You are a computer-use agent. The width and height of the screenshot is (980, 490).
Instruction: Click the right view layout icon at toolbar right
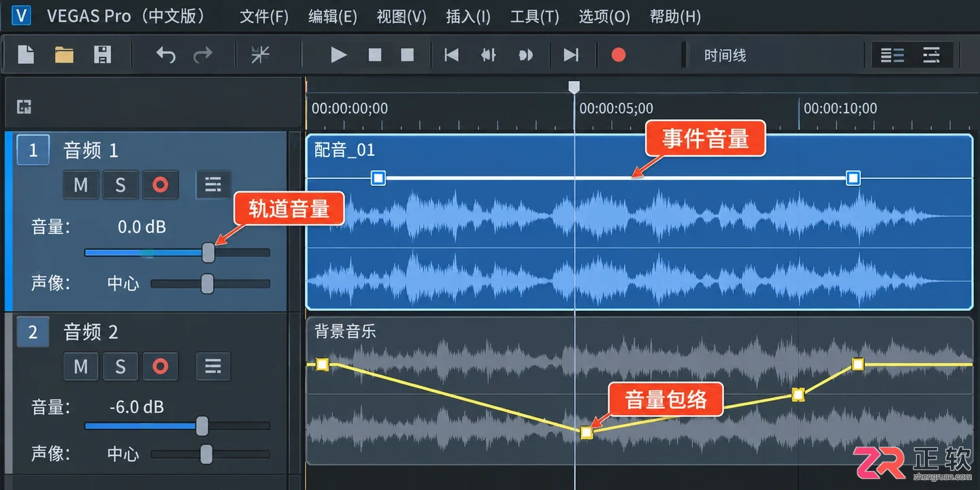[931, 55]
